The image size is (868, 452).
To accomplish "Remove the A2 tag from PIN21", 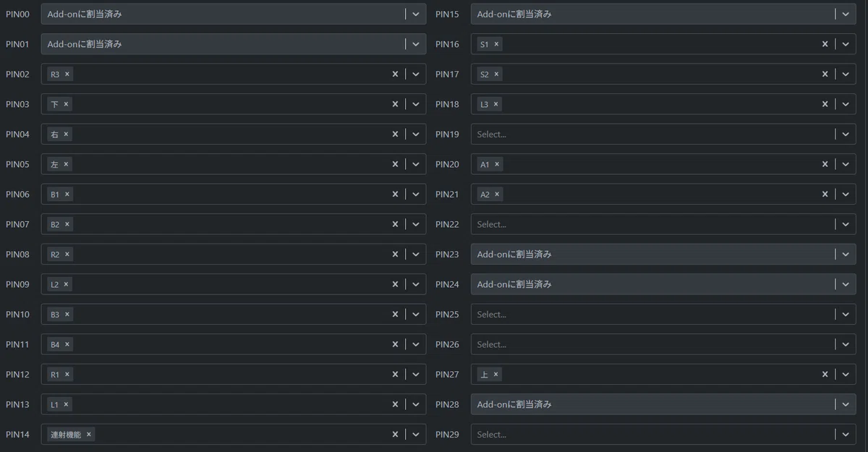I will click(497, 195).
